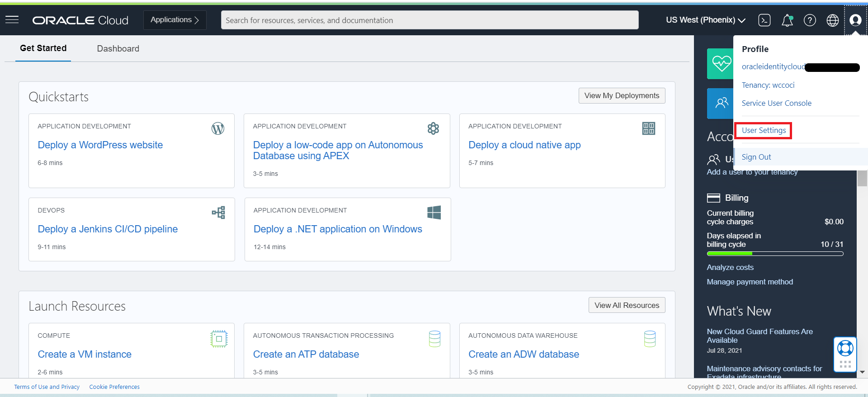View notifications via the bell icon
Image resolution: width=868 pixels, height=397 pixels.
tap(787, 20)
